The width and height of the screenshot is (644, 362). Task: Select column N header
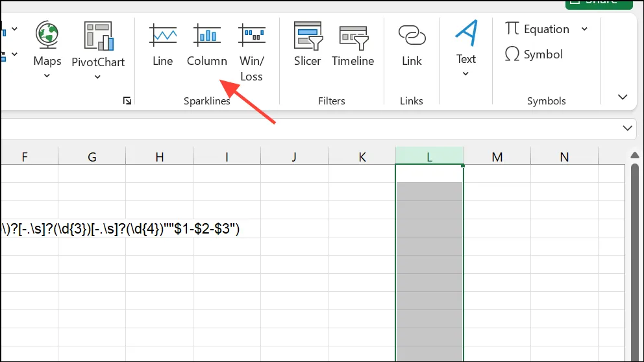pyautogui.click(x=564, y=156)
